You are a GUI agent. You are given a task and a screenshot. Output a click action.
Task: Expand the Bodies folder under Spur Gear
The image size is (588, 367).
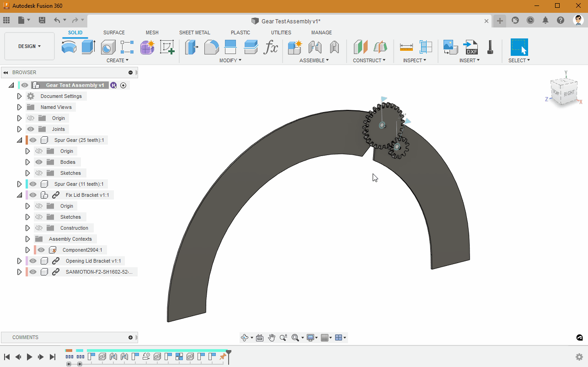coord(27,162)
